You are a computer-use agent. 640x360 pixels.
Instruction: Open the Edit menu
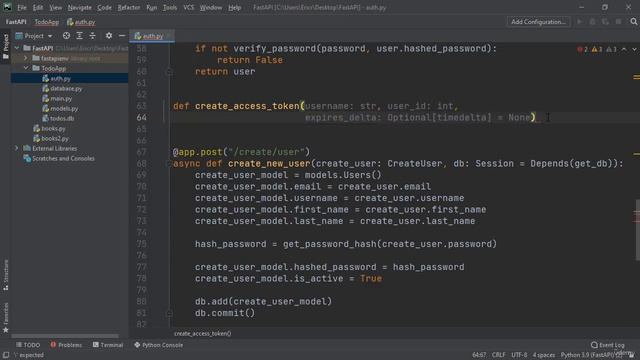pyautogui.click(x=38, y=7)
